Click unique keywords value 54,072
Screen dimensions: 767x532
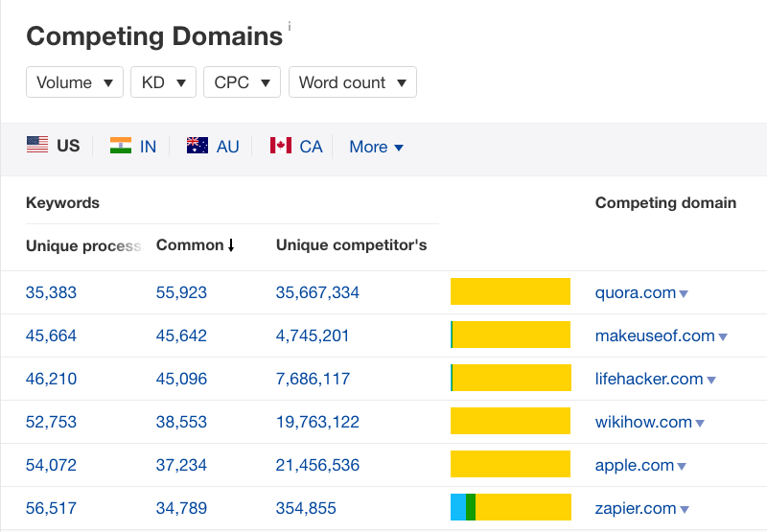51,465
